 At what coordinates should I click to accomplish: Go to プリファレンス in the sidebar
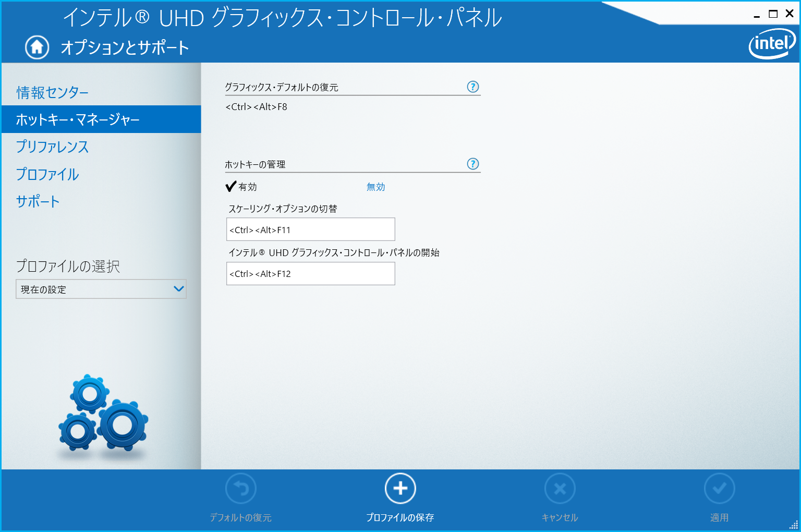click(x=52, y=147)
